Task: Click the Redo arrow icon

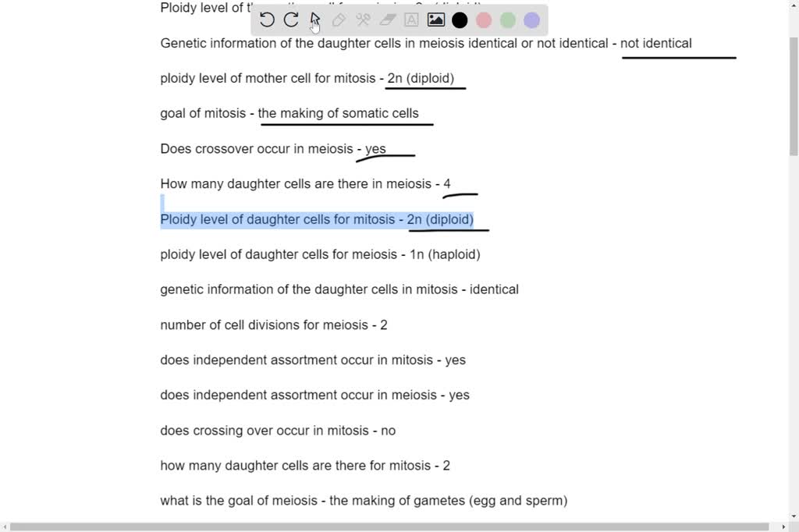Action: pyautogui.click(x=291, y=20)
